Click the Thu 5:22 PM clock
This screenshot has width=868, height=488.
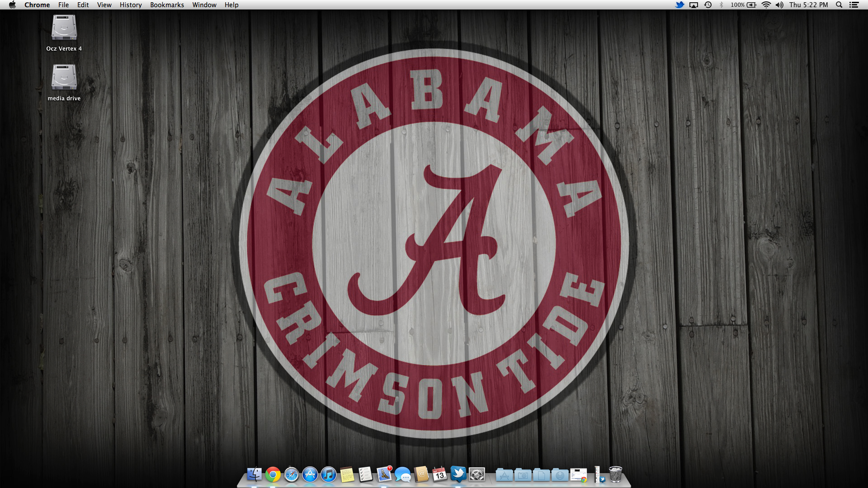(808, 5)
